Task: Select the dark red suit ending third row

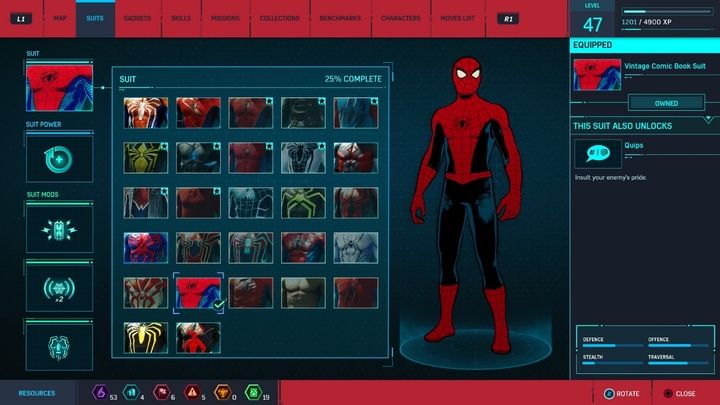Action: pyautogui.click(x=356, y=202)
